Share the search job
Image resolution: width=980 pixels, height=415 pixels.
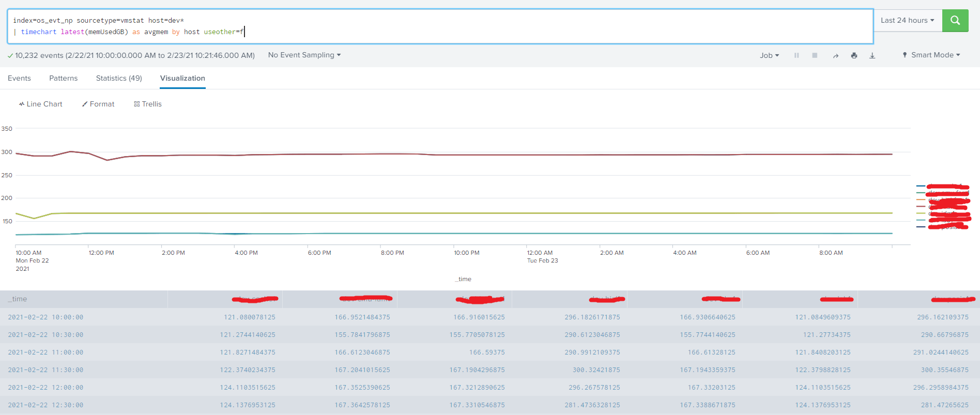coord(836,55)
